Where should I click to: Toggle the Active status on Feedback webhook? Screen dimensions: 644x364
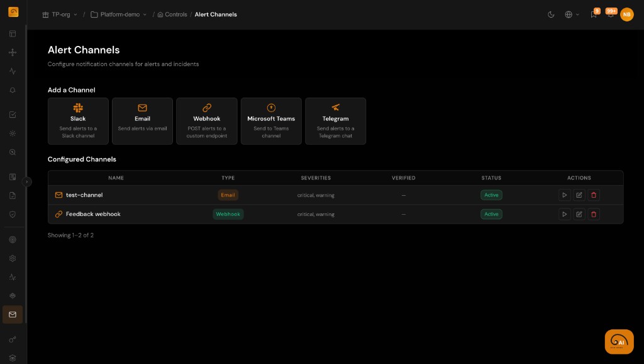[x=491, y=214]
